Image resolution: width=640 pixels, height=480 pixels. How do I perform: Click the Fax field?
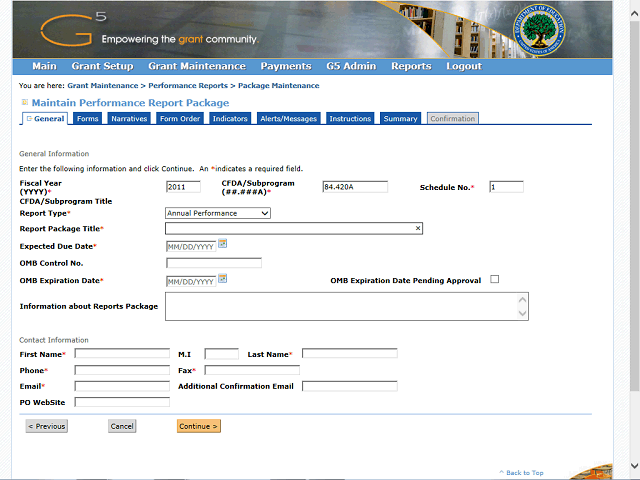[x=252, y=370]
